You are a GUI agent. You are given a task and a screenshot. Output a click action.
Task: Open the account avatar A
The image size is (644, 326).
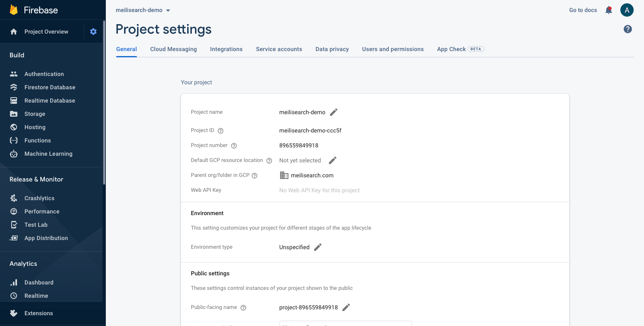pyautogui.click(x=627, y=10)
